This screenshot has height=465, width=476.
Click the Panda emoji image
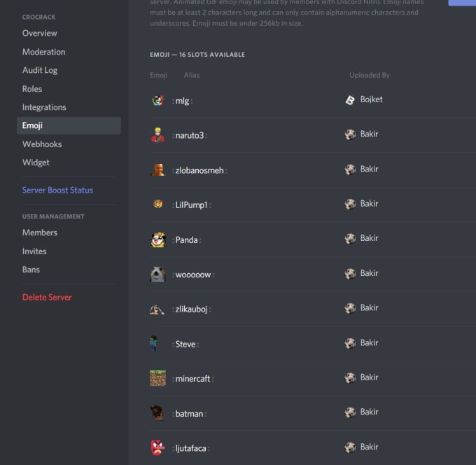[157, 240]
